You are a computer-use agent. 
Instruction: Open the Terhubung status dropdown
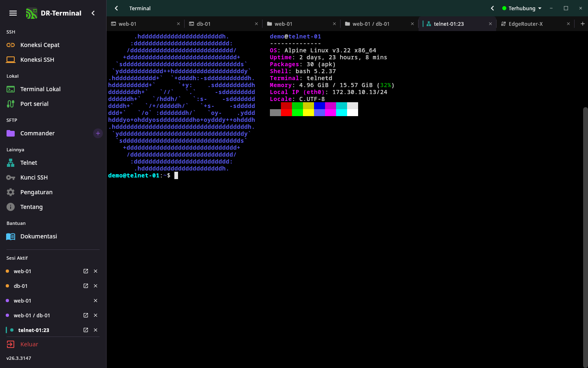[x=522, y=8]
